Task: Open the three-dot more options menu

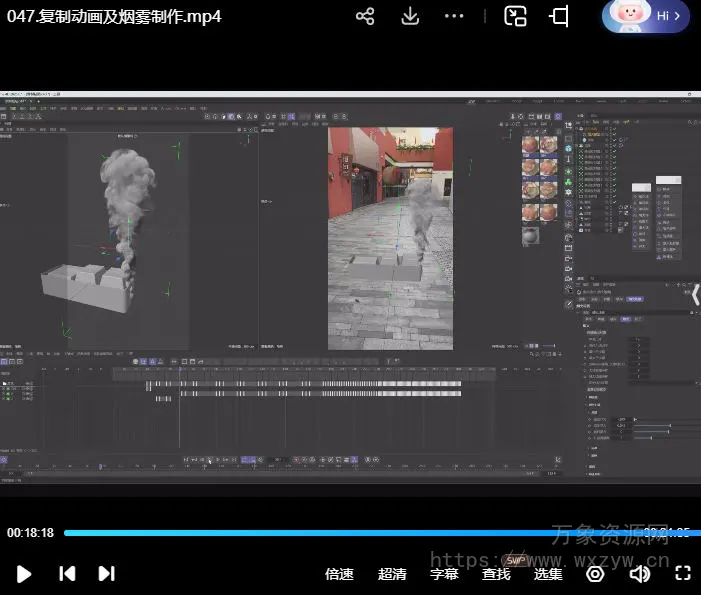Action: (454, 16)
